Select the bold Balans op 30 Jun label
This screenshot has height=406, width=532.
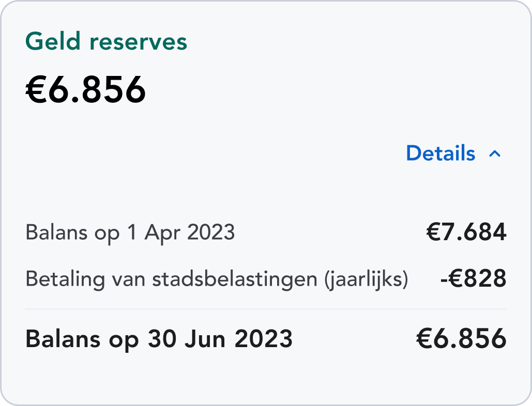159,339
